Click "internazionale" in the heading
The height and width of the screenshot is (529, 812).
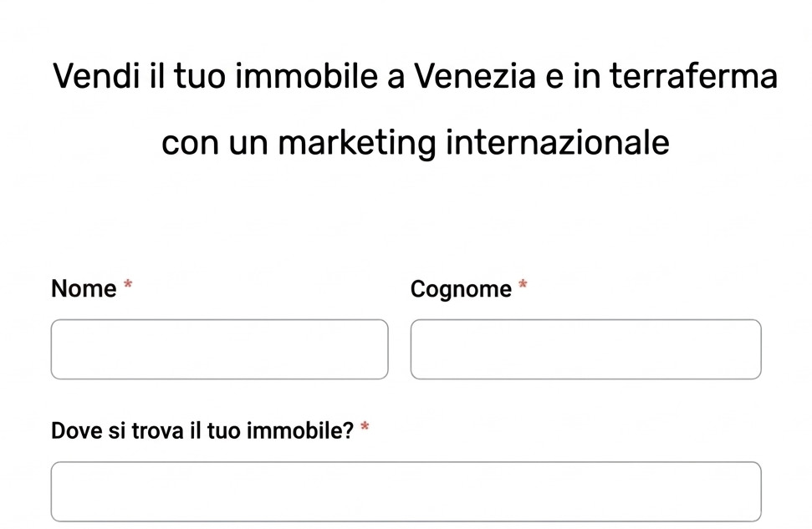click(x=557, y=143)
